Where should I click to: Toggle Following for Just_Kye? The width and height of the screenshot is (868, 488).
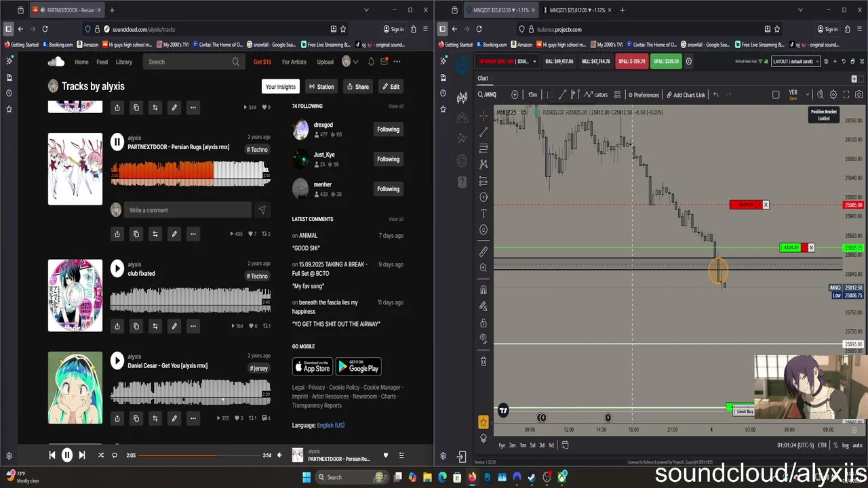click(389, 159)
